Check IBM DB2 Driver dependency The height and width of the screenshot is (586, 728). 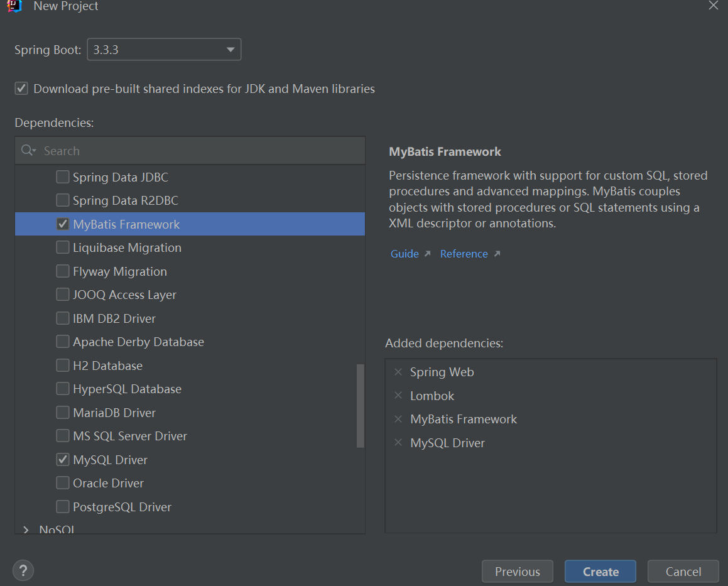(63, 318)
